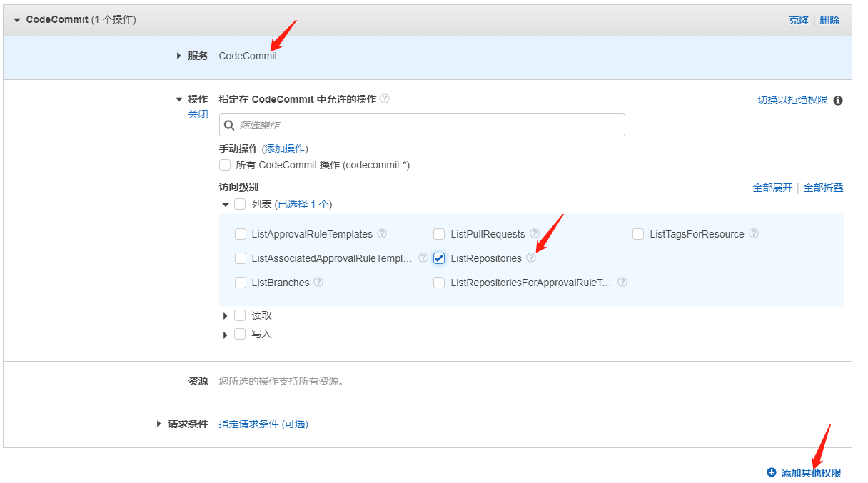Click help icon after 指定在 CodeCommit 中允许的操作
Image resolution: width=868 pixels, height=483 pixels.
click(385, 99)
